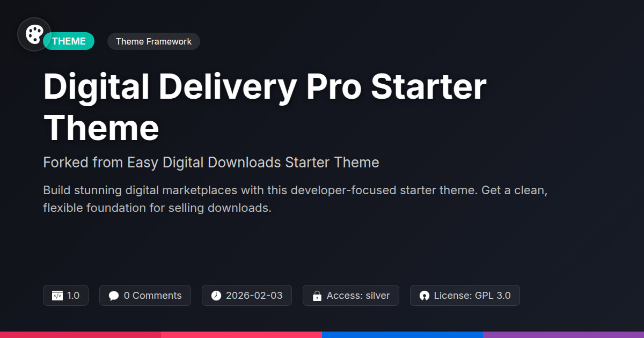Screen dimensions: 644x338
Task: Open the Digital Delivery Pro Starter Theme title
Action: pos(265,107)
